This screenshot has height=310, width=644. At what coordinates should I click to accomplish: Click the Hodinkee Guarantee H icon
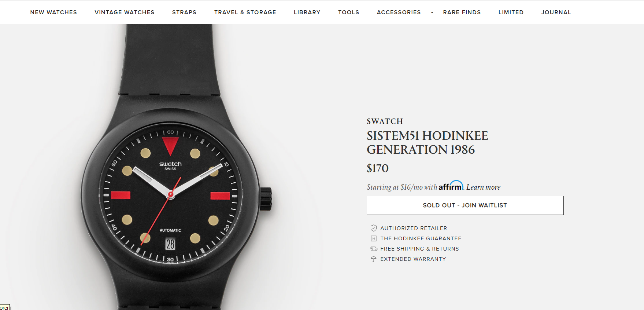click(x=373, y=238)
